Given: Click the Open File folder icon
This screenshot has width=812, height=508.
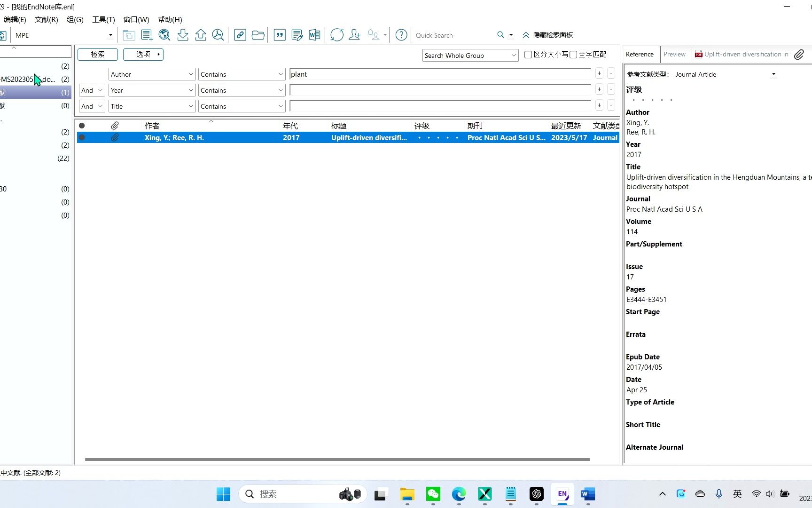Looking at the screenshot, I should click(258, 35).
